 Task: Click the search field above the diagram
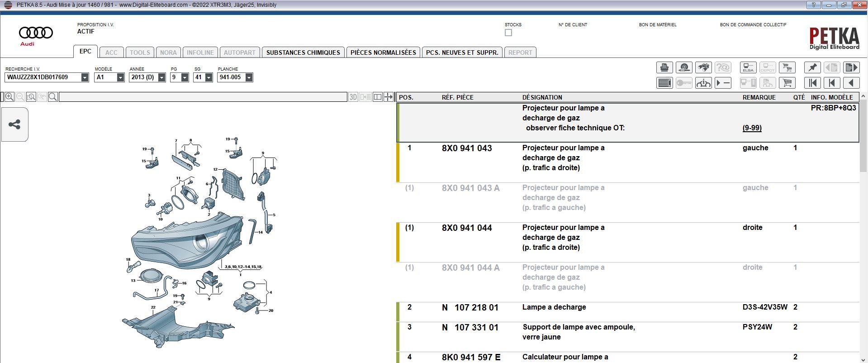(203, 97)
